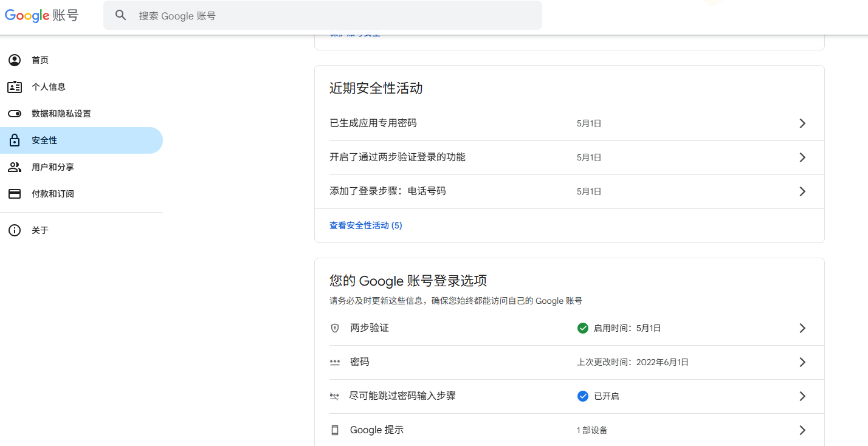Image resolution: width=868 pixels, height=446 pixels.
Task: Open chevron for 开启了通过两步验证登录的功能
Action: tap(802, 157)
